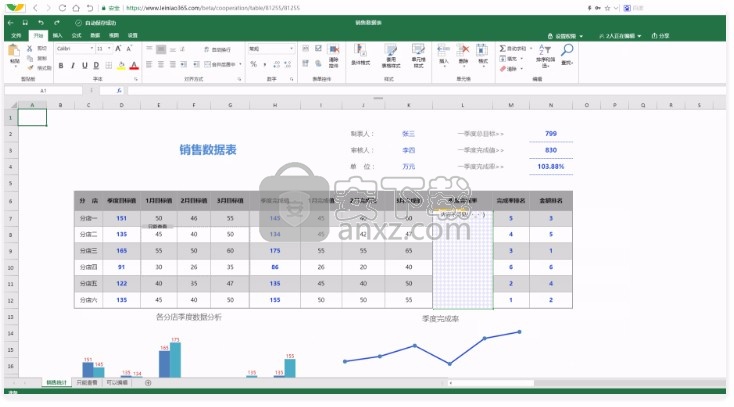
Task: Click the 分享 (Share) button
Action: 660,35
